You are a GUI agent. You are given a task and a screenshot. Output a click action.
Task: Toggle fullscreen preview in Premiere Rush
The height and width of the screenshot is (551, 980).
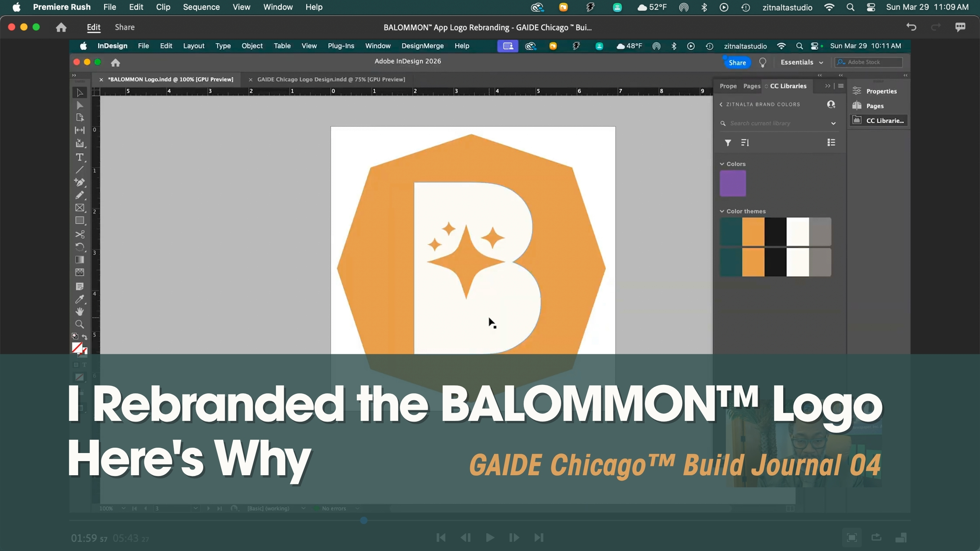click(x=852, y=538)
